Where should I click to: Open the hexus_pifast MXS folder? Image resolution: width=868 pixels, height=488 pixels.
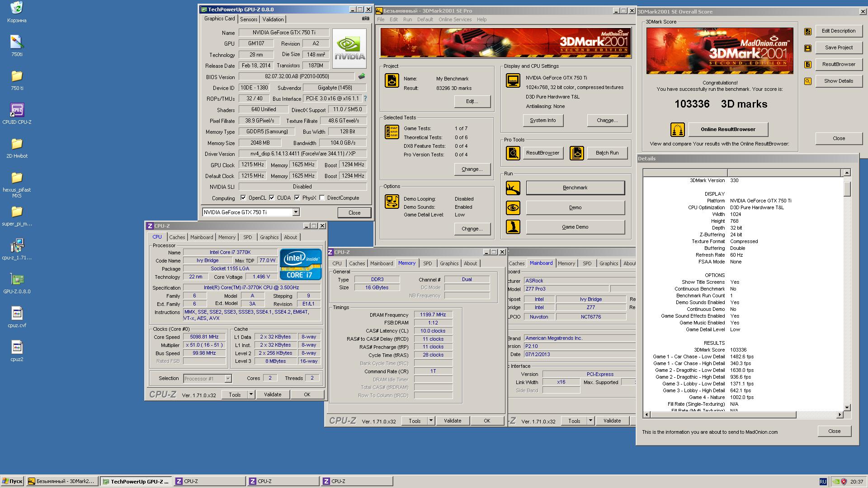pos(17,178)
